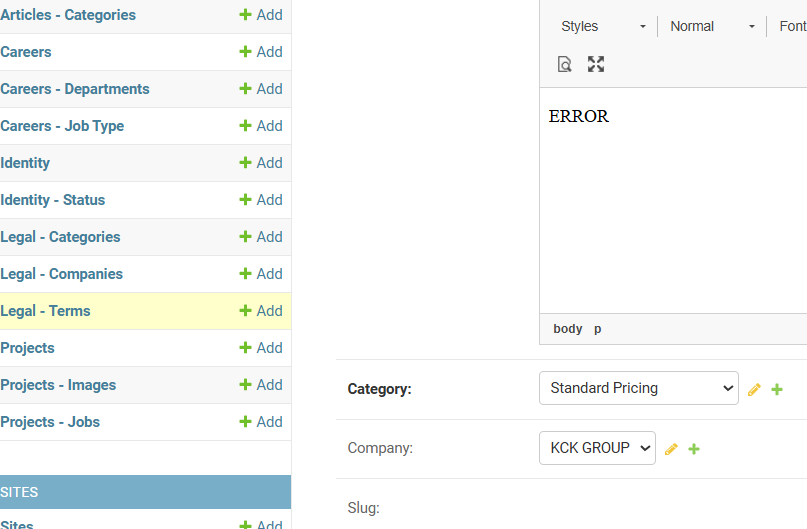This screenshot has height=529, width=807.
Task: Edit selected Company with pencil icon
Action: [671, 449]
